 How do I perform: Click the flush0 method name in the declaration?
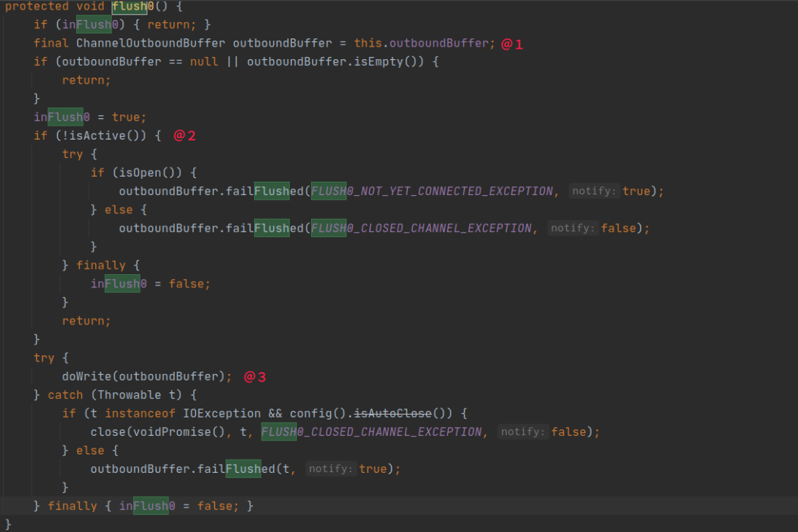point(133,6)
